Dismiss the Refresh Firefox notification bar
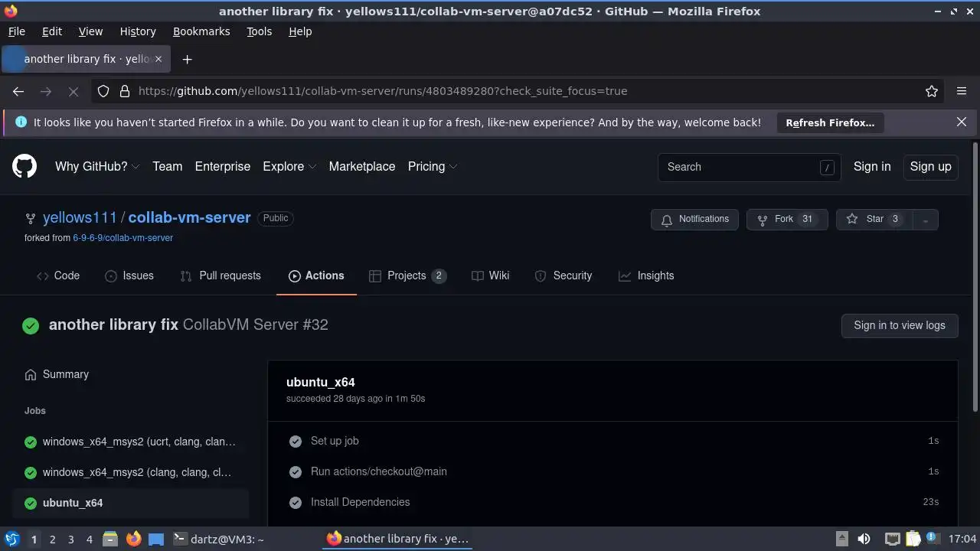This screenshot has width=980, height=551. 962,122
